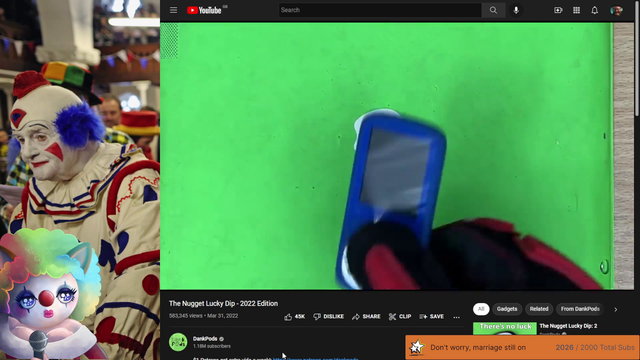Open the DankPods channel name link
Image resolution: width=640 pixels, height=360 pixels.
[x=205, y=339]
